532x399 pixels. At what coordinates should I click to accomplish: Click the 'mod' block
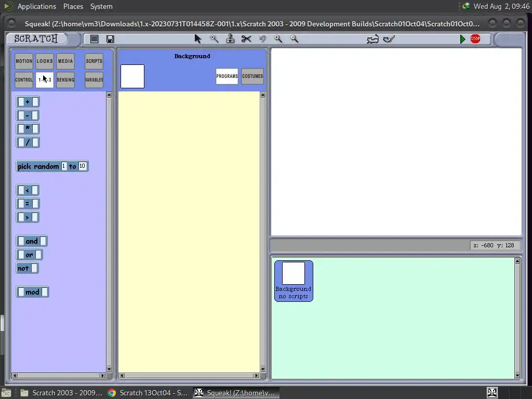pos(33,292)
